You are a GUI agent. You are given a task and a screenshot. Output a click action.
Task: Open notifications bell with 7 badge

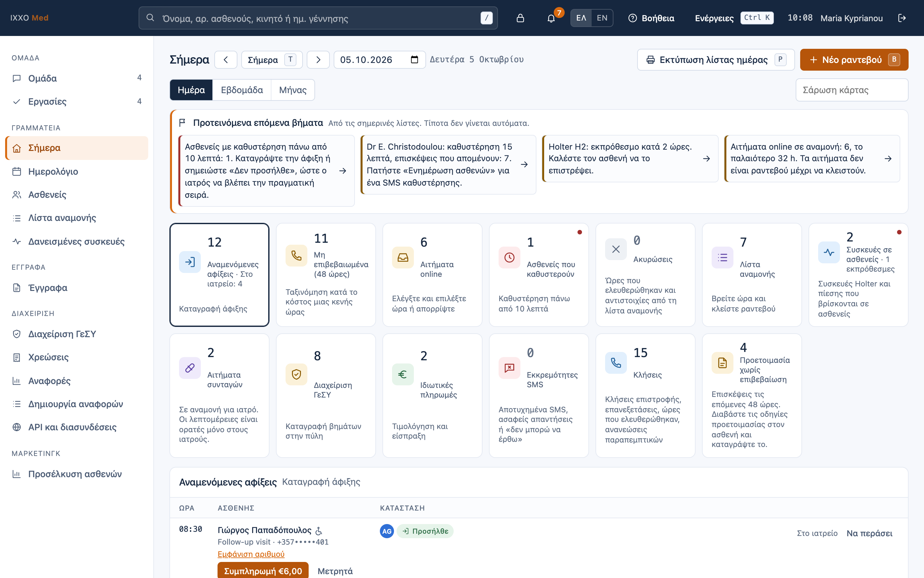point(551,18)
